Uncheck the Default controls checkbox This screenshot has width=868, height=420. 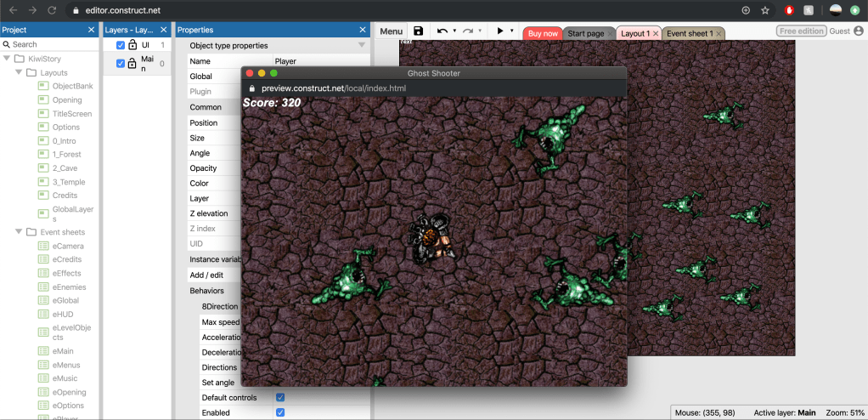(x=280, y=397)
